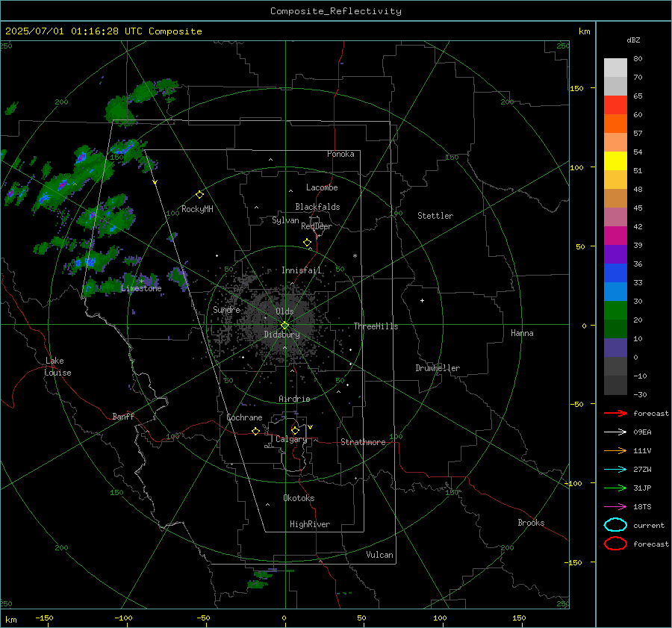Click the radar center diamond near Didsbury

point(284,326)
